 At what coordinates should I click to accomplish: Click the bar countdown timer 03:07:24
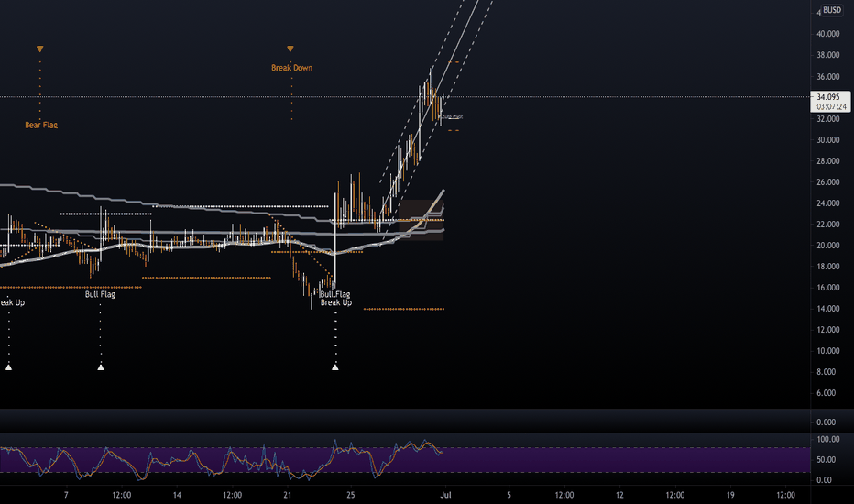tap(831, 107)
